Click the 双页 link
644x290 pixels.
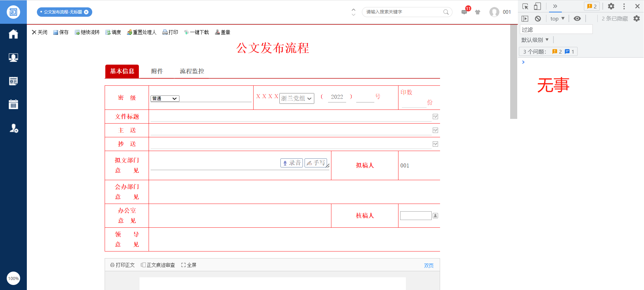pyautogui.click(x=429, y=266)
